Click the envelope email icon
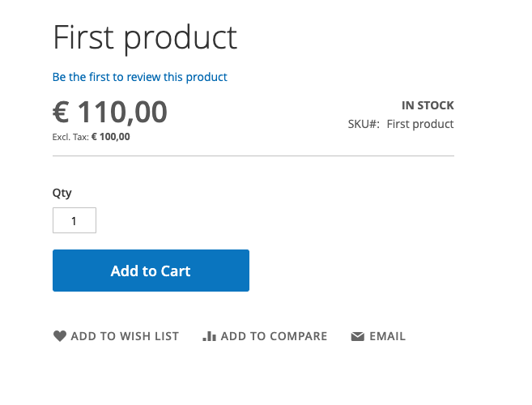 (x=357, y=336)
